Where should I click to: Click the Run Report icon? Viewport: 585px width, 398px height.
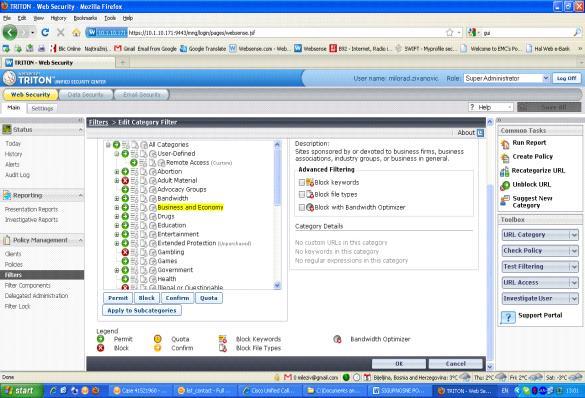[x=505, y=144]
